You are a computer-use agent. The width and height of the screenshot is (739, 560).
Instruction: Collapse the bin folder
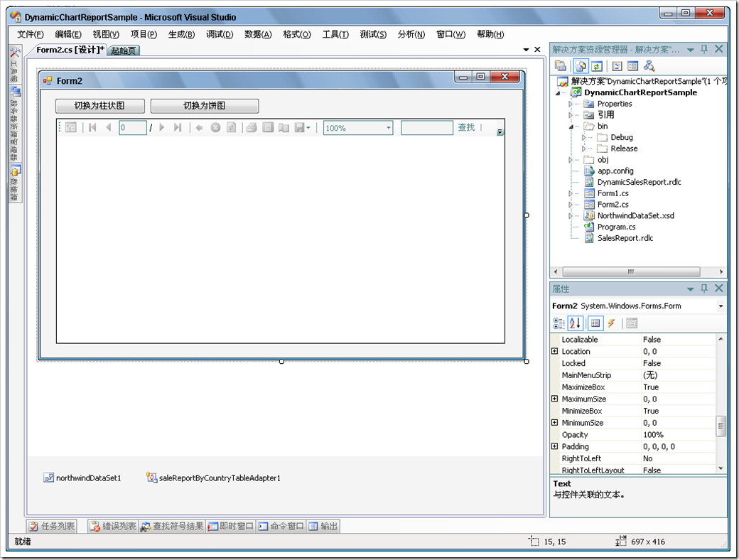[571, 126]
